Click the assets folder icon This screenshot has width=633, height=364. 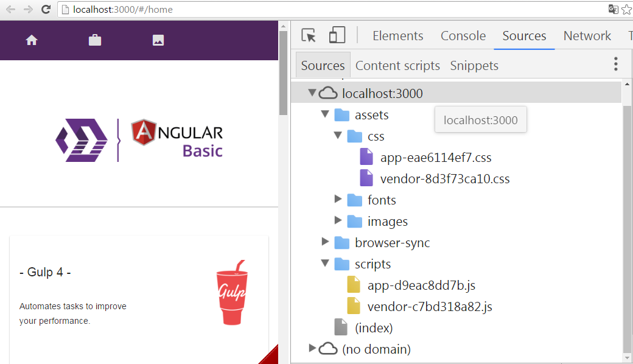(341, 115)
